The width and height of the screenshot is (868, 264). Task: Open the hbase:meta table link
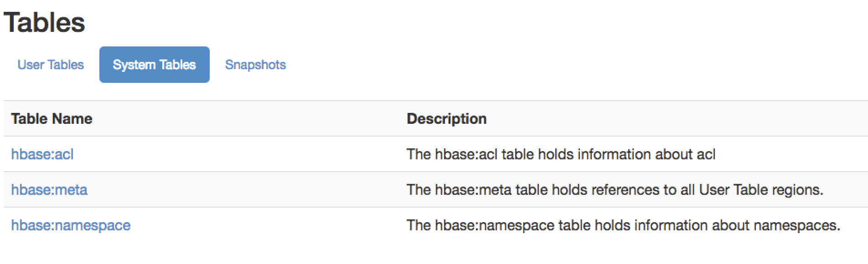[49, 190]
